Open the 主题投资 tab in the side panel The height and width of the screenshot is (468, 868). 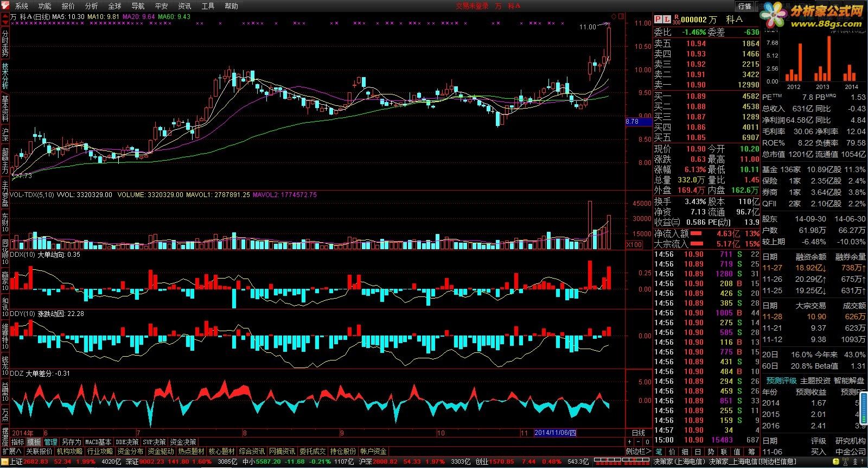click(815, 381)
